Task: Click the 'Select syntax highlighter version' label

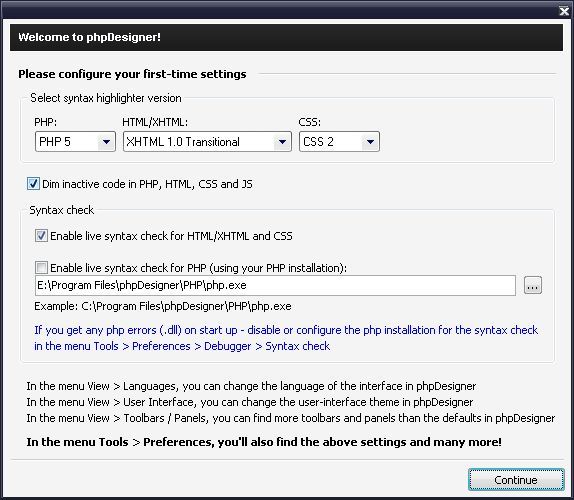Action: [106, 98]
